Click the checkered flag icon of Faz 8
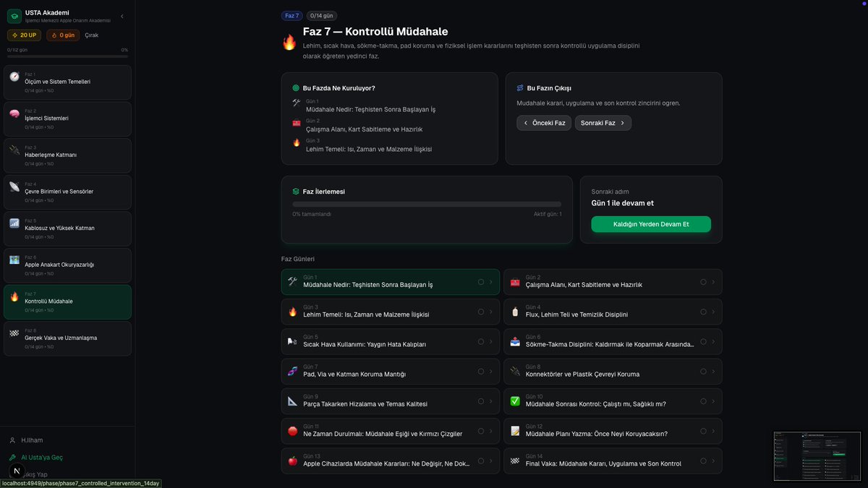Viewport: 868px width, 488px height. [x=14, y=333]
